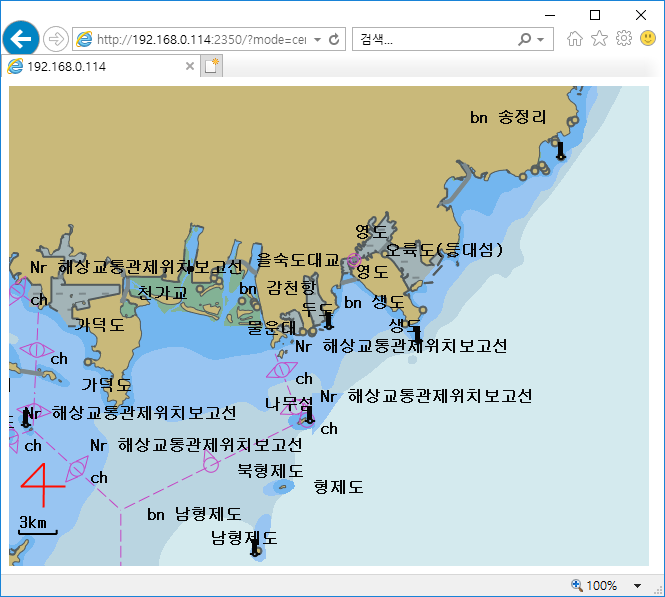Open the zoom level dropdown arrow
The width and height of the screenshot is (665, 597).
(638, 585)
